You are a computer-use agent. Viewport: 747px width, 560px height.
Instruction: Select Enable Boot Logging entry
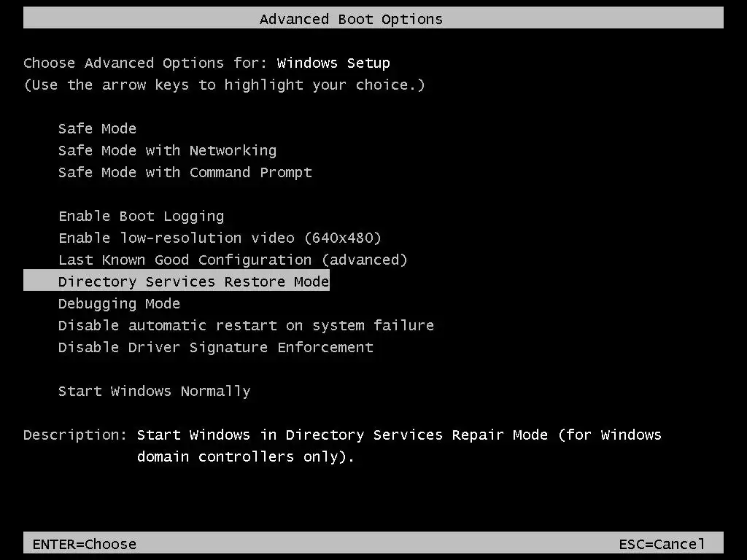tap(141, 217)
